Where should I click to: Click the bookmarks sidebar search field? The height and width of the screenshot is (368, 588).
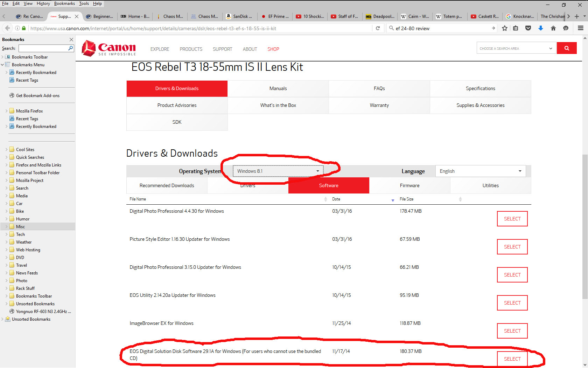click(43, 48)
